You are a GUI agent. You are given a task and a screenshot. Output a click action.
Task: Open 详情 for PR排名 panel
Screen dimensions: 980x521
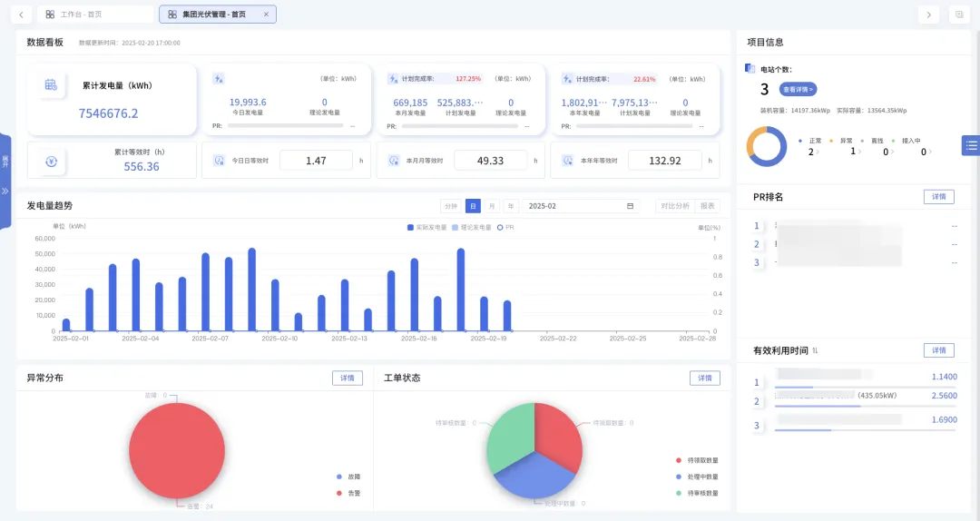click(x=939, y=196)
